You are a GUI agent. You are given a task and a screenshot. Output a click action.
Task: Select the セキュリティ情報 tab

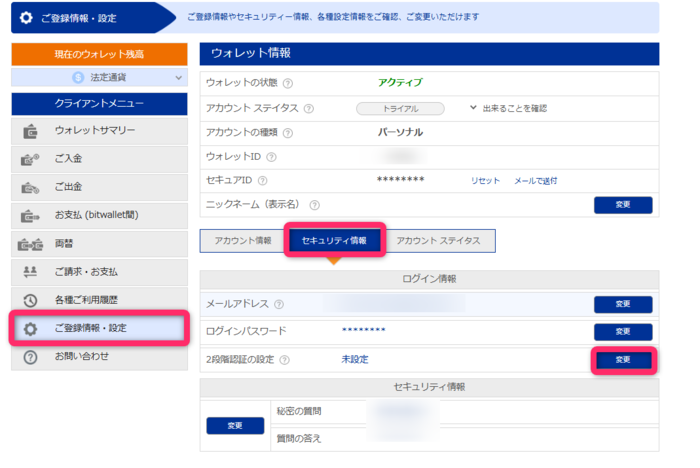pyautogui.click(x=334, y=241)
